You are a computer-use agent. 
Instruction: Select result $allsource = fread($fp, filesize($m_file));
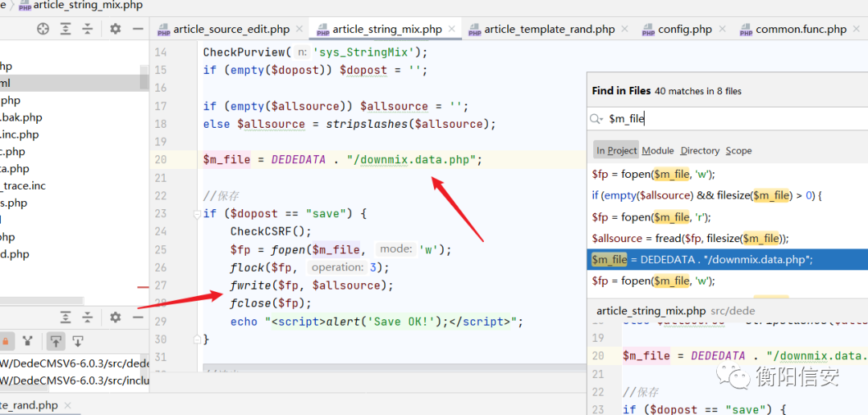[x=727, y=238]
